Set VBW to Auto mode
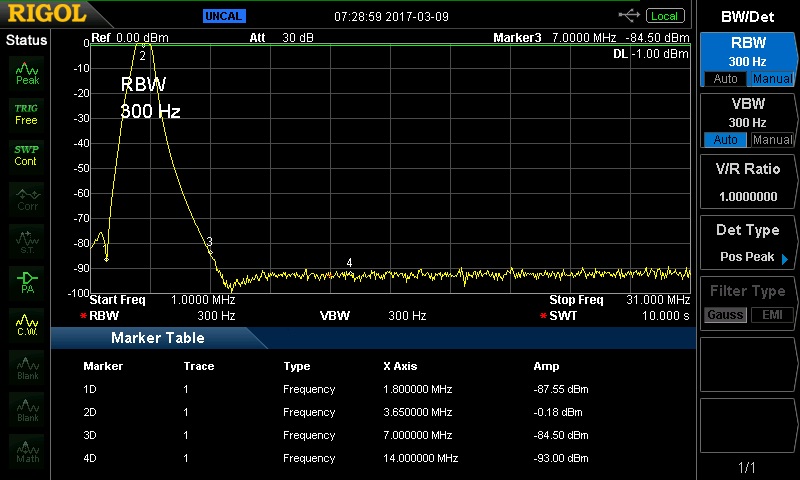This screenshot has height=480, width=800. pos(725,140)
